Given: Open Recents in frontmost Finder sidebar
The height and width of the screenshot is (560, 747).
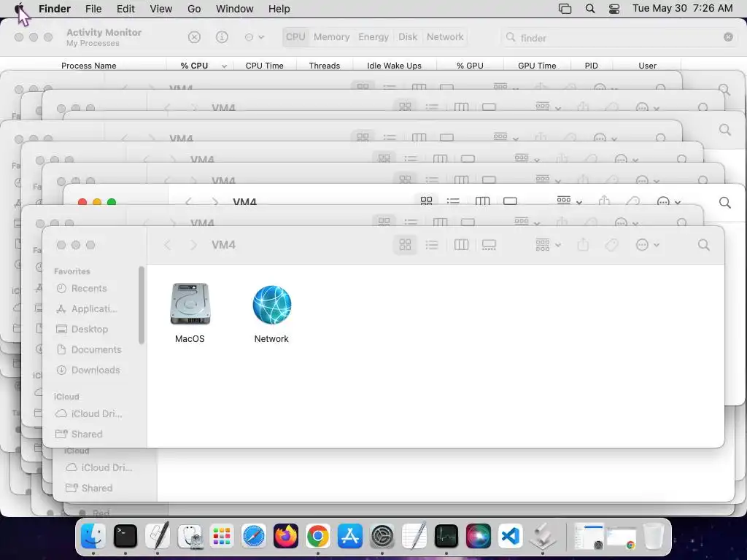Looking at the screenshot, I should (82, 289).
